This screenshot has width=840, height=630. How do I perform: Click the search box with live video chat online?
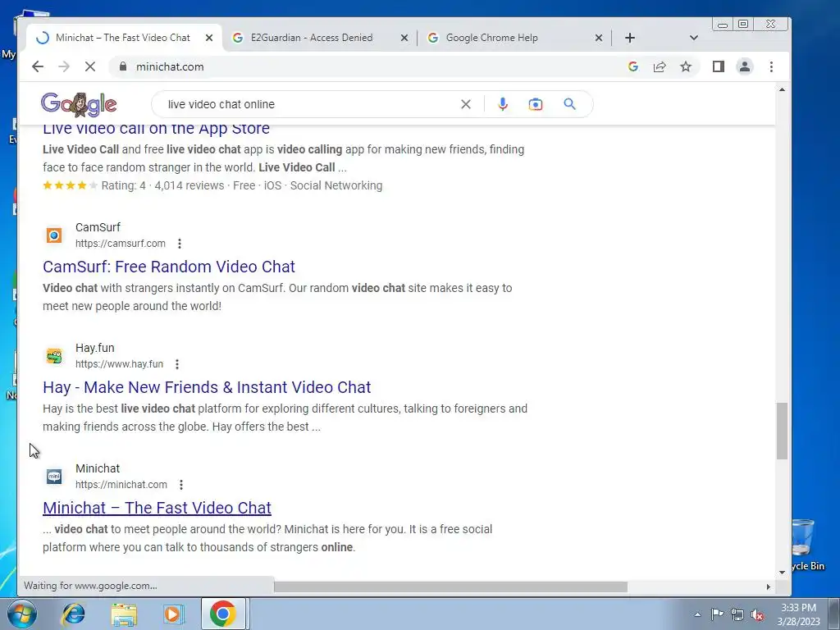click(311, 104)
